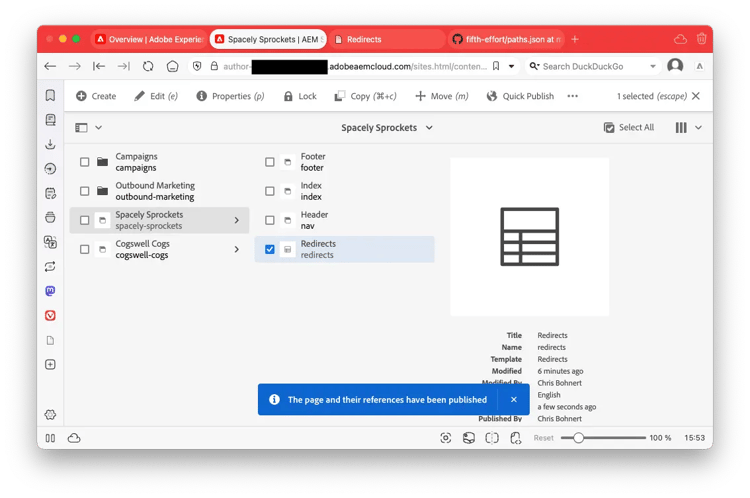The width and height of the screenshot is (750, 498).
Task: Go to the home page
Action: pyautogui.click(x=172, y=66)
